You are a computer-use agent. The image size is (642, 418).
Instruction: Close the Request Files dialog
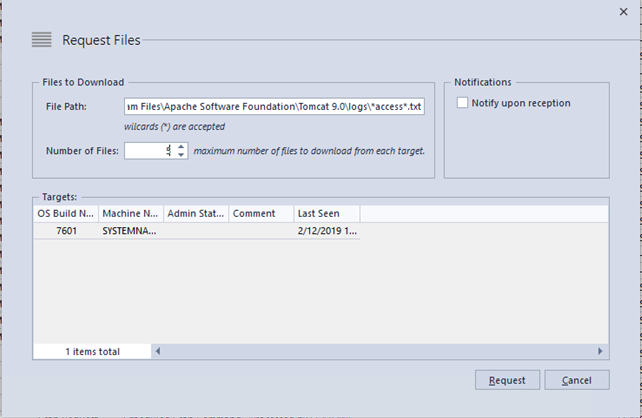tap(624, 12)
